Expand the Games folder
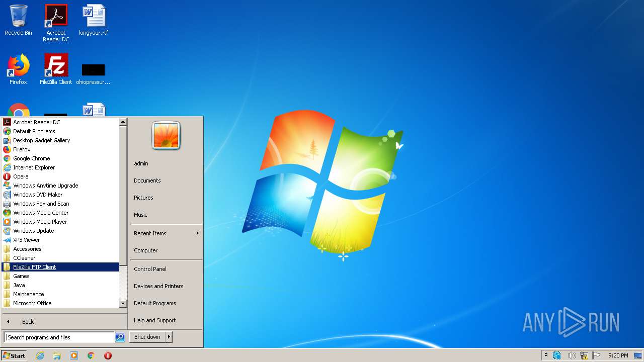This screenshot has height=362, width=644. pyautogui.click(x=61, y=276)
